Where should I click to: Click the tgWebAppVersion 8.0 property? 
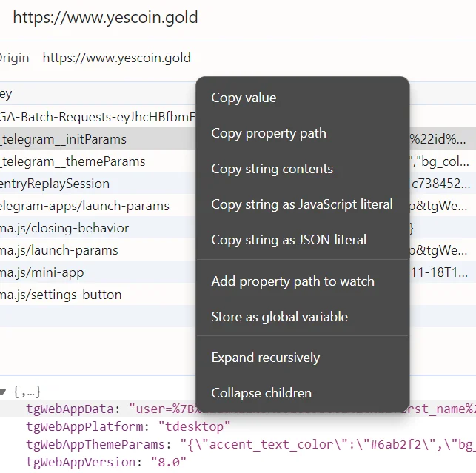(x=106, y=462)
